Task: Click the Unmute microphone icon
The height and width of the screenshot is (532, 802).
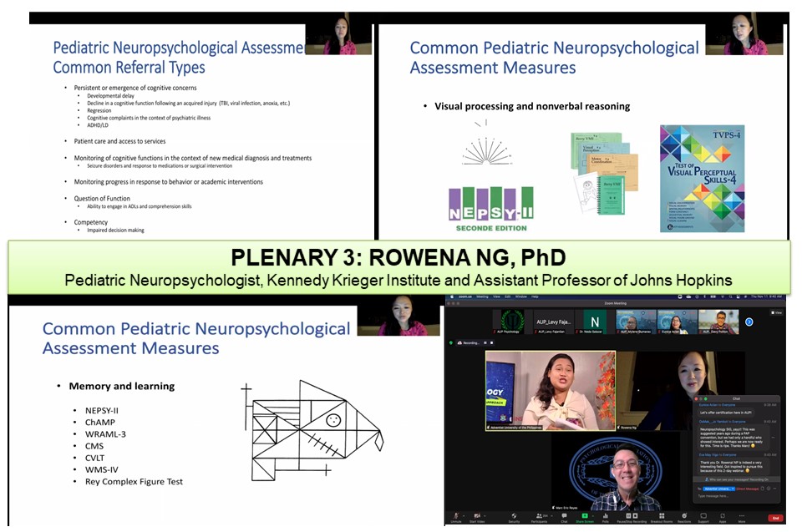Action: [456, 515]
